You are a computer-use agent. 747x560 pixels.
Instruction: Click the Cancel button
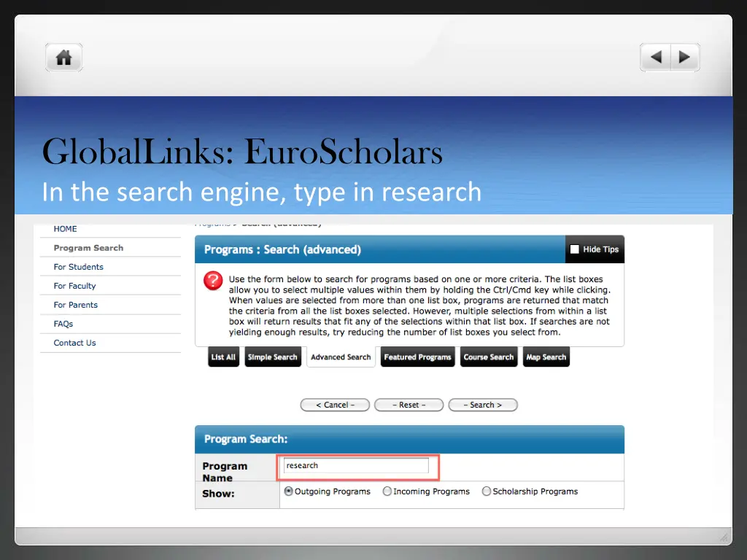tap(335, 405)
